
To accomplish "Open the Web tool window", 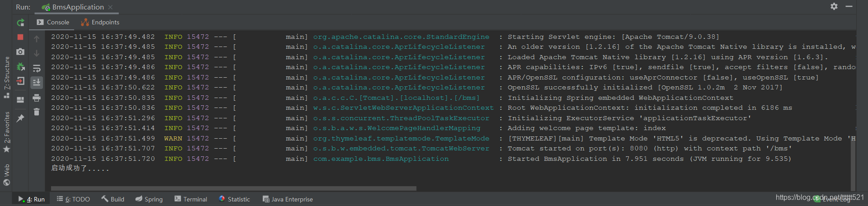I will tap(7, 175).
